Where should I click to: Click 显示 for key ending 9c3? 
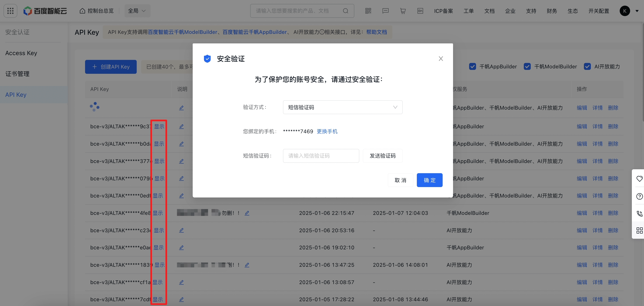click(x=159, y=127)
